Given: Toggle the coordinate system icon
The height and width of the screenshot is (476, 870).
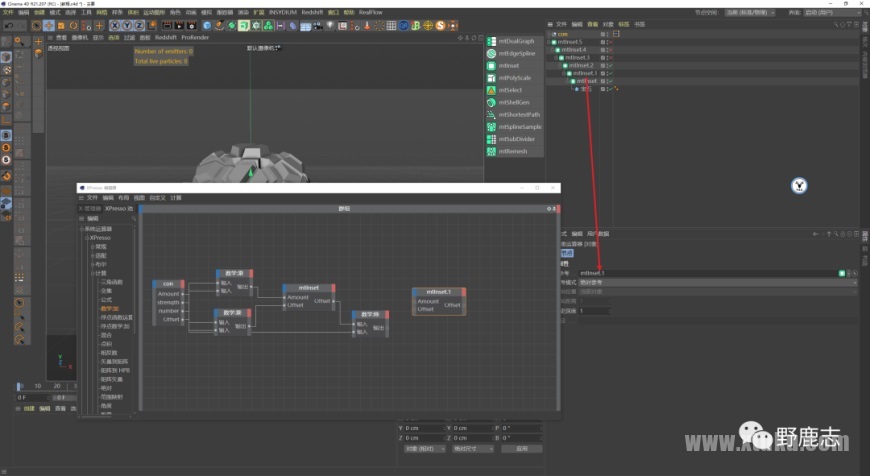Looking at the screenshot, I should 151,26.
